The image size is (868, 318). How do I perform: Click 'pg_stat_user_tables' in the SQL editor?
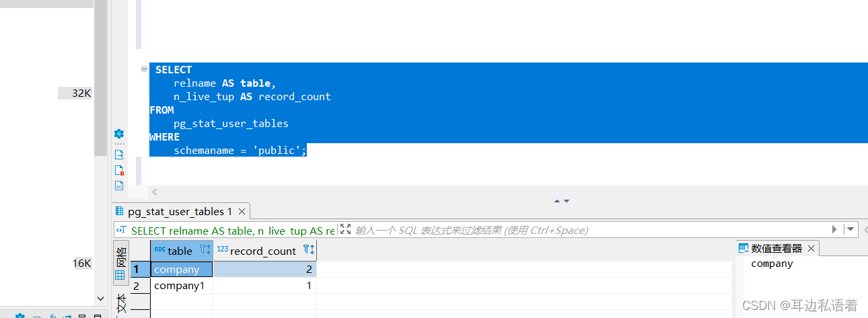231,124
